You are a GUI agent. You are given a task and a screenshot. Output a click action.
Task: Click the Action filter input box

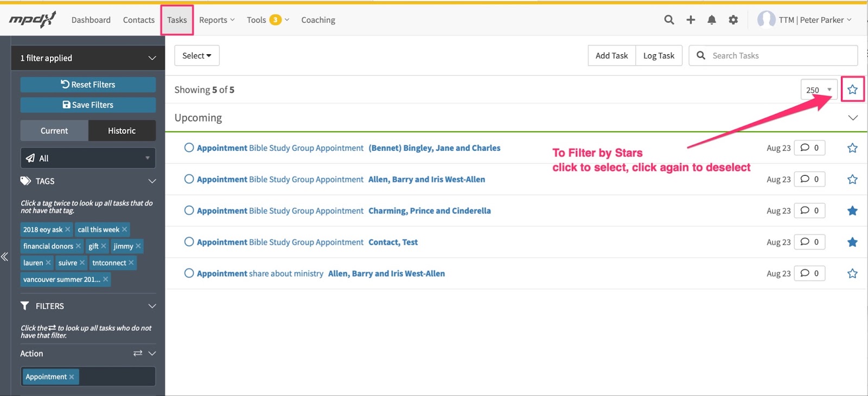click(x=88, y=376)
